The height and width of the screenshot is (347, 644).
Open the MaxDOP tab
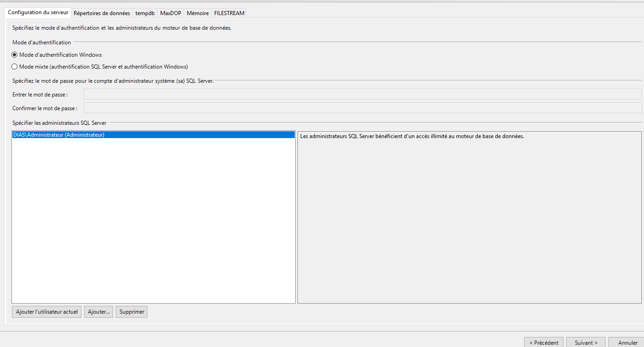pyautogui.click(x=170, y=13)
